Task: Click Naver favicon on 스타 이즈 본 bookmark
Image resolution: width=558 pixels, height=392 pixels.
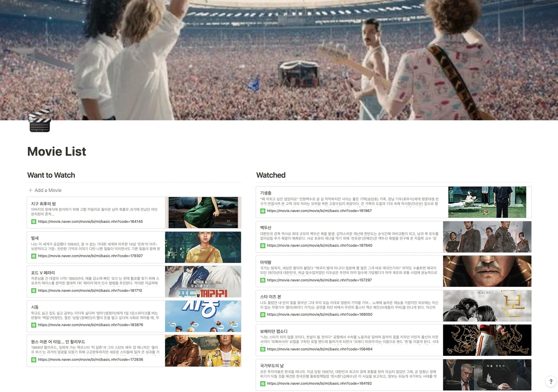Action: coord(262,314)
